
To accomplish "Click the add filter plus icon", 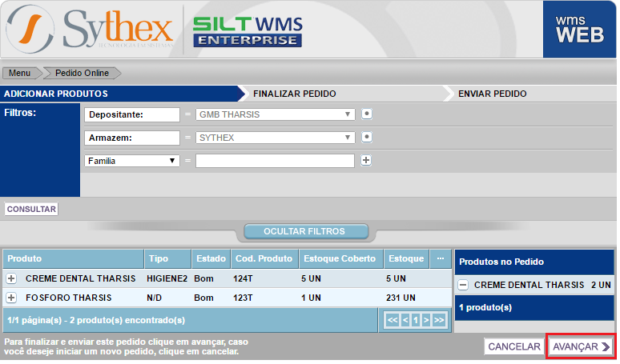I will 366,161.
